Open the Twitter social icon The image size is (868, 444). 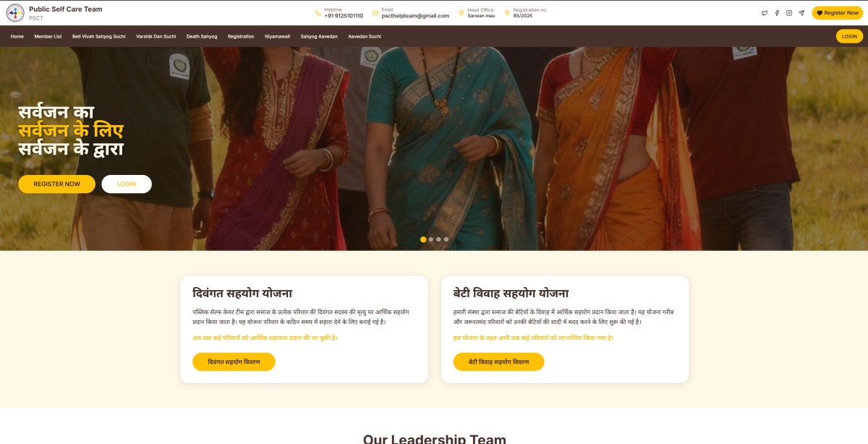click(x=765, y=13)
